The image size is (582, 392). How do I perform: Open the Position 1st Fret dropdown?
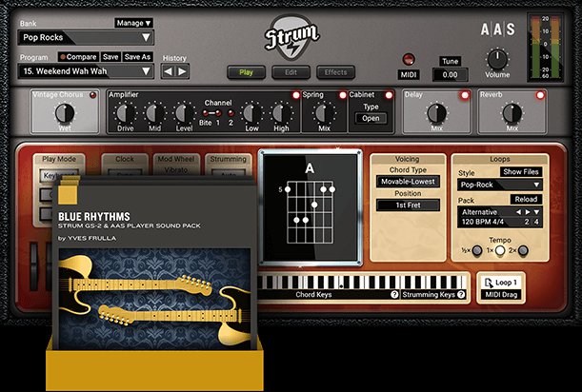click(408, 206)
